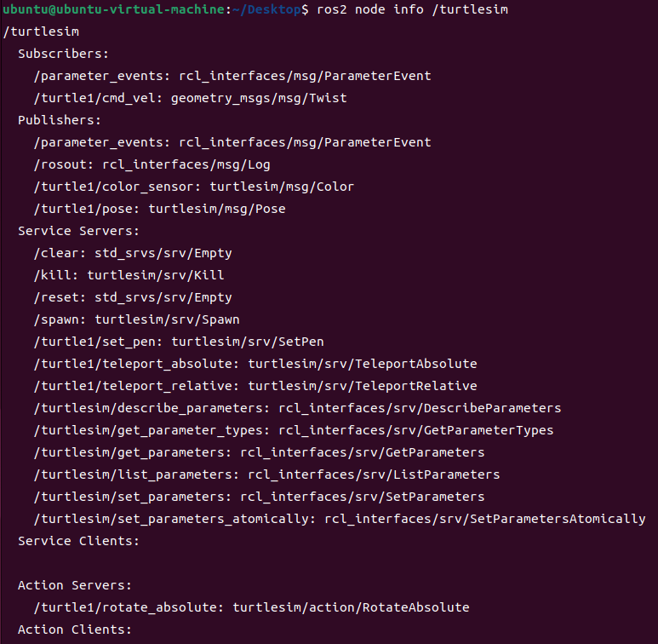Select the /reset service entry

point(133,297)
